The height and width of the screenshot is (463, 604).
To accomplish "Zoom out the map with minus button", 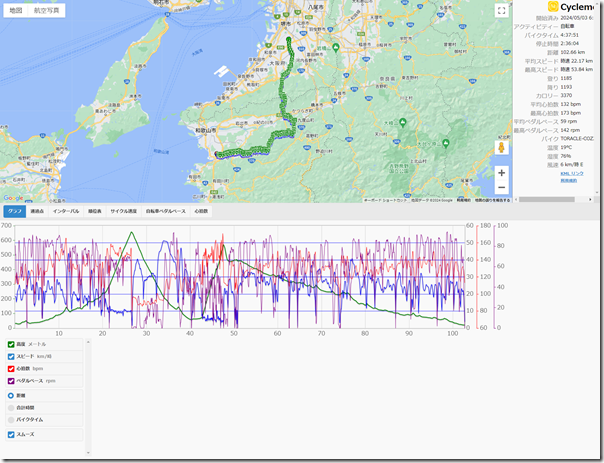I will (501, 188).
